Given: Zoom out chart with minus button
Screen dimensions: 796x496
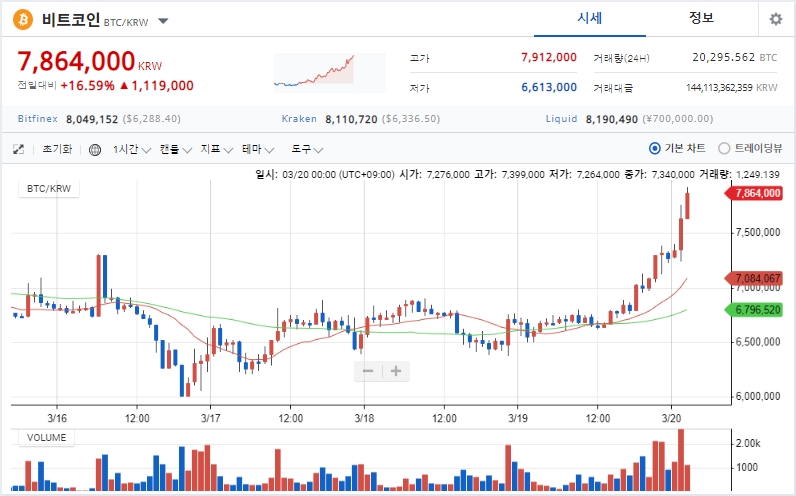Looking at the screenshot, I should pyautogui.click(x=368, y=371).
